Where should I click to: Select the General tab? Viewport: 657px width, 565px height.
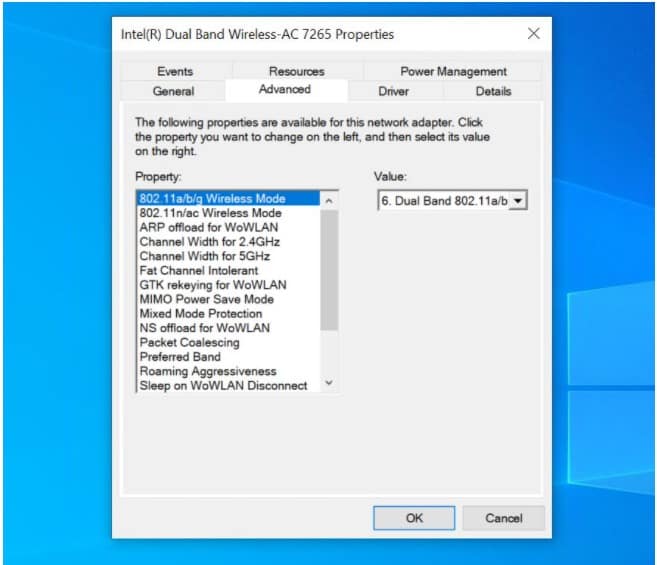coord(173,91)
